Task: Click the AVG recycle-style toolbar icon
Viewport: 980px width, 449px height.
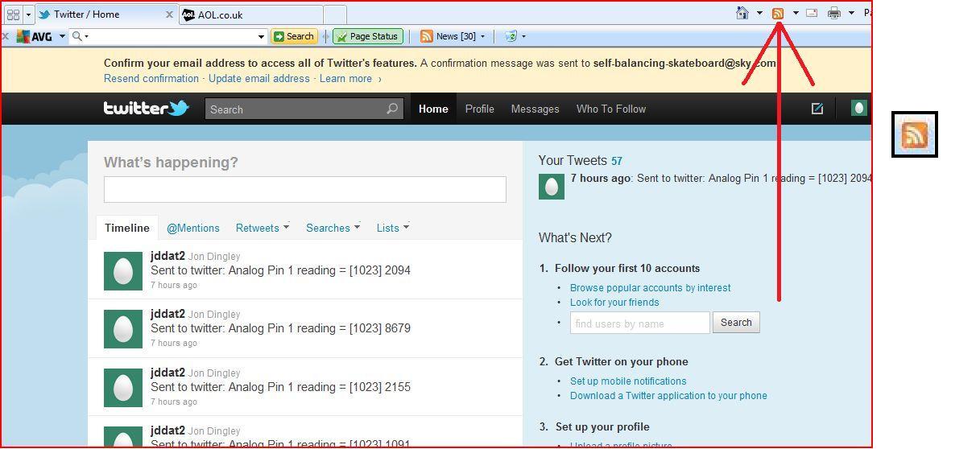Action: (511, 36)
